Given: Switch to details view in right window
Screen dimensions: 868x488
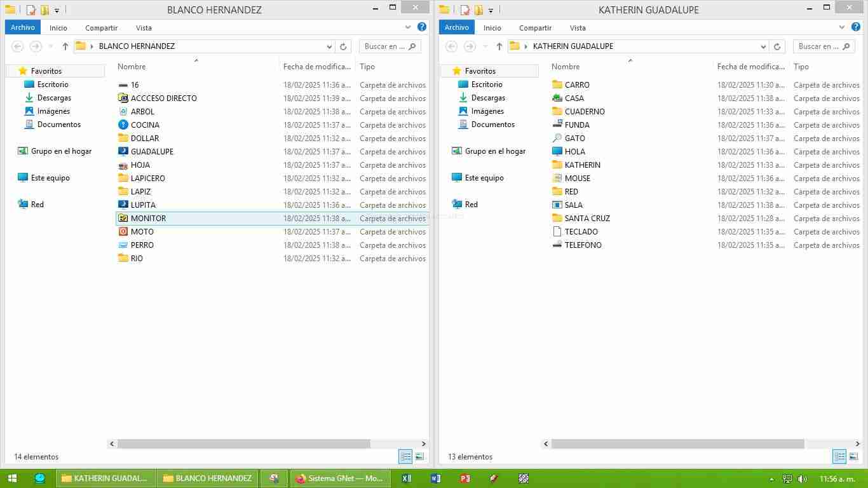Looking at the screenshot, I should pyautogui.click(x=839, y=456).
